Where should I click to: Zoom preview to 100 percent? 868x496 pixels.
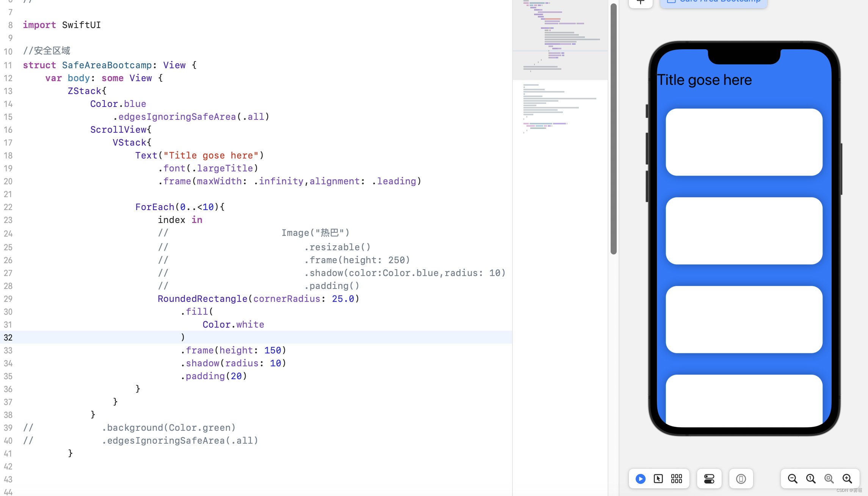click(x=811, y=479)
